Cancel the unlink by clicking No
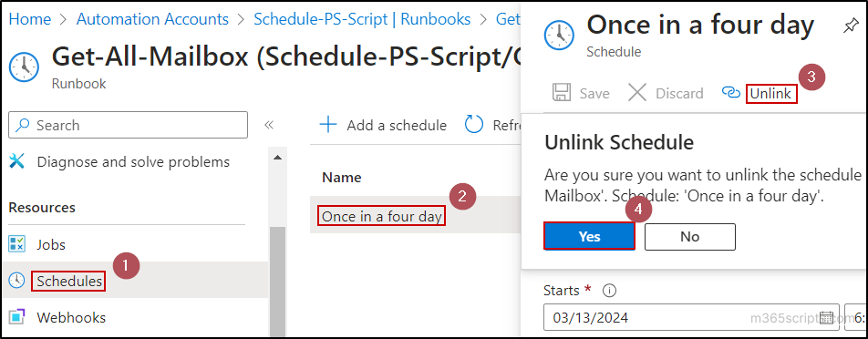Screen dimensions: 868x339 click(x=689, y=237)
